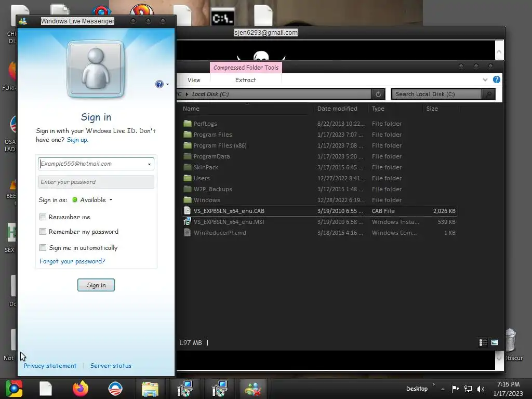Click Local Disk (C:) in the address bar
Screen dimensions: 532x399
[x=210, y=94]
